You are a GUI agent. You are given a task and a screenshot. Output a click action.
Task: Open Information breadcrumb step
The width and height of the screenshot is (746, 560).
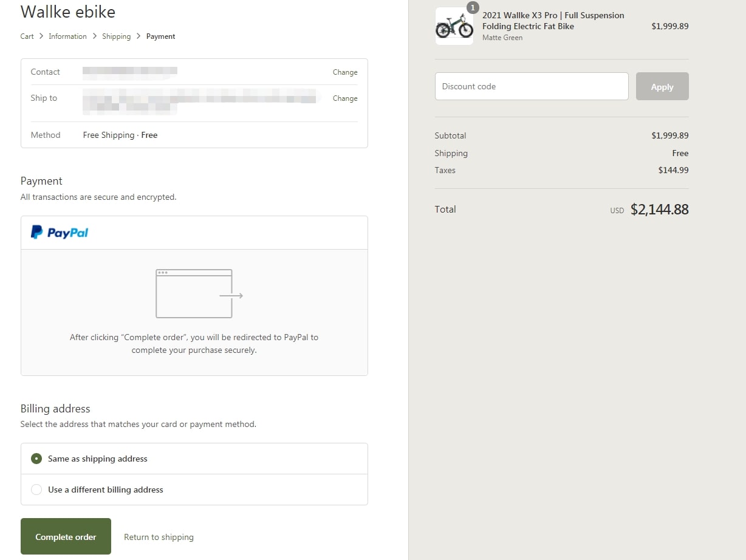point(67,36)
